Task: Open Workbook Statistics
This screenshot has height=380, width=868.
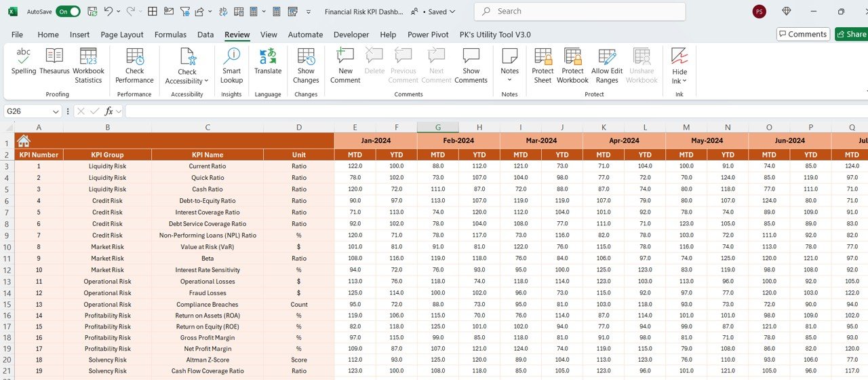Action: 88,66
